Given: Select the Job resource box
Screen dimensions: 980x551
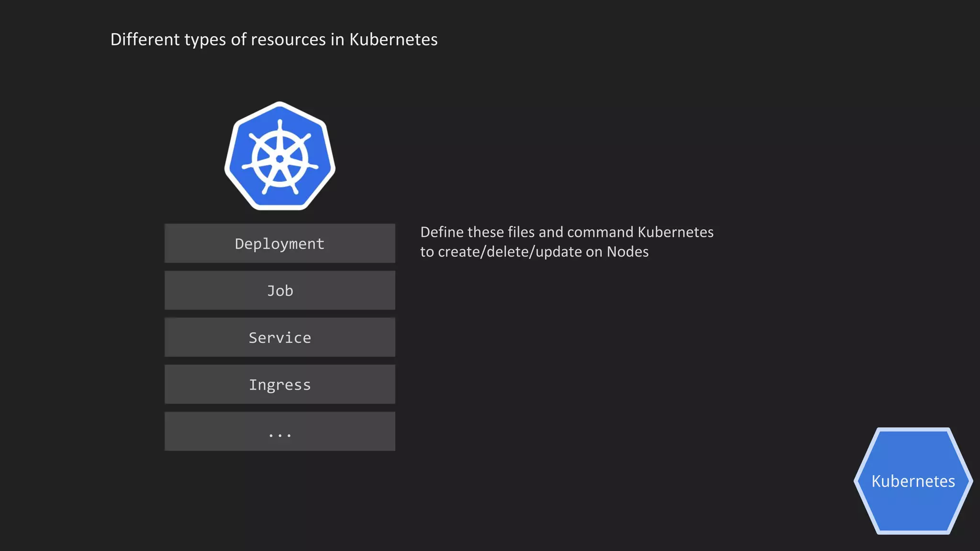Looking at the screenshot, I should pyautogui.click(x=280, y=290).
